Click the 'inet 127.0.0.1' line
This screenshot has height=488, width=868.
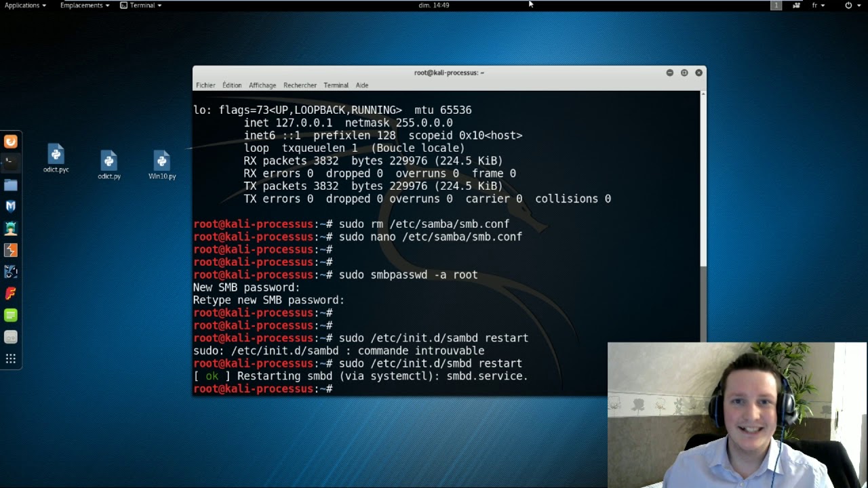point(348,123)
